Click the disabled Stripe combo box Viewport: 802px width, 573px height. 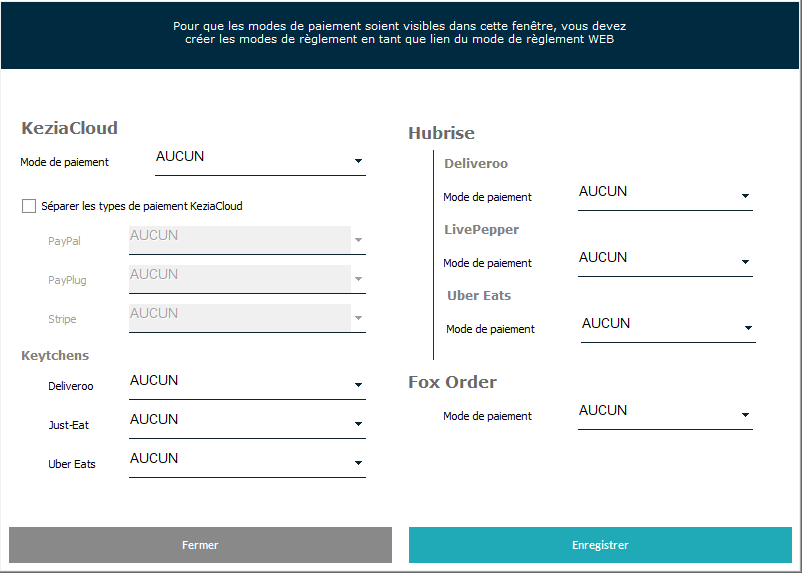(240, 317)
